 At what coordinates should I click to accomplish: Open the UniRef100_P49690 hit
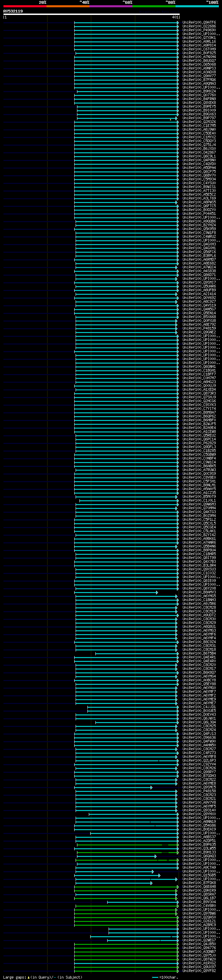pyautogui.click(x=199, y=30)
